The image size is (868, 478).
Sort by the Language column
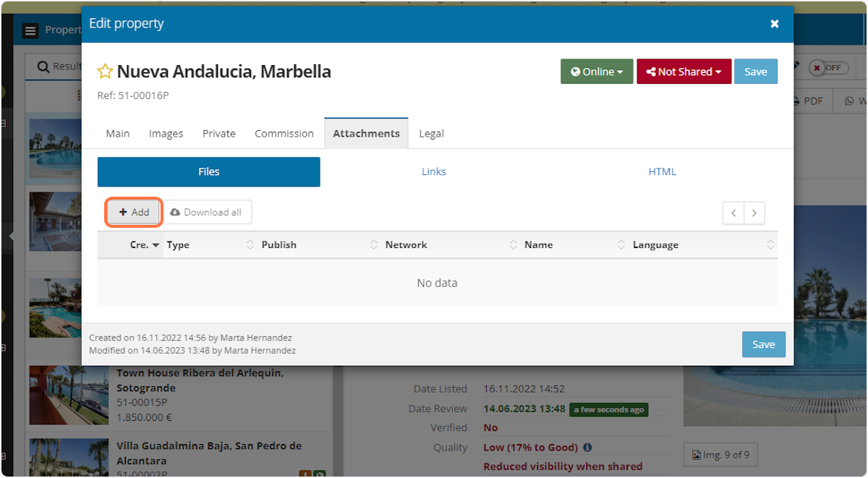(x=655, y=245)
